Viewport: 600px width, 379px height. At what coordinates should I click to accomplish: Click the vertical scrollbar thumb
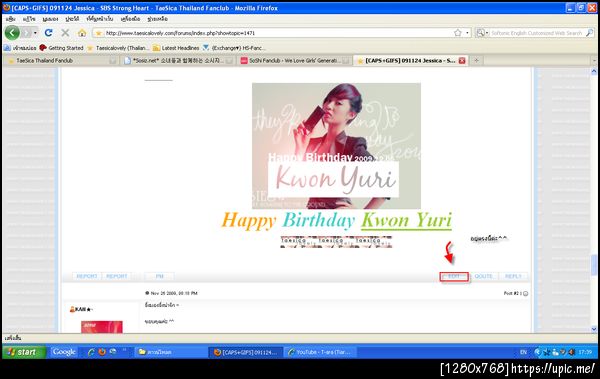(594, 265)
